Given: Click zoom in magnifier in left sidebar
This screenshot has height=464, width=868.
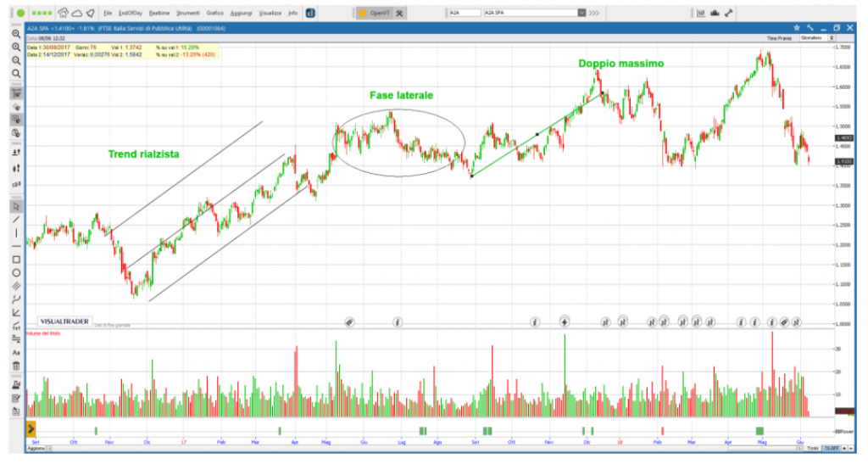Looking at the screenshot, I should (16, 47).
